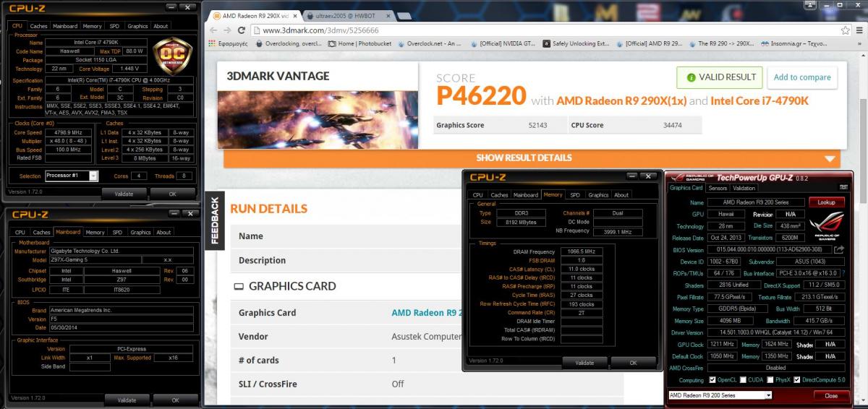Toggle OpenCL checkbox in GPU-Z
Viewport: 868px width, 409px height.
click(x=712, y=380)
